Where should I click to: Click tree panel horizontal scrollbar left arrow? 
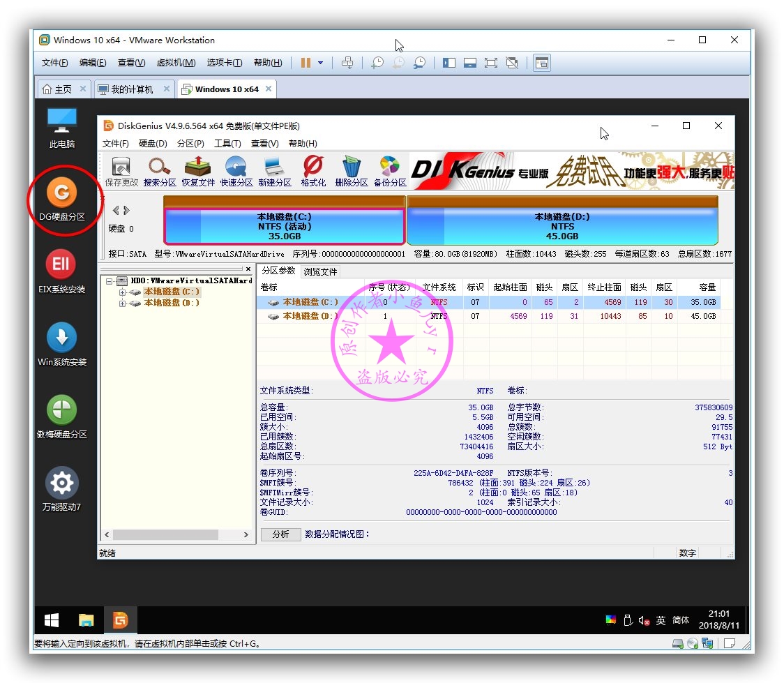(x=107, y=534)
